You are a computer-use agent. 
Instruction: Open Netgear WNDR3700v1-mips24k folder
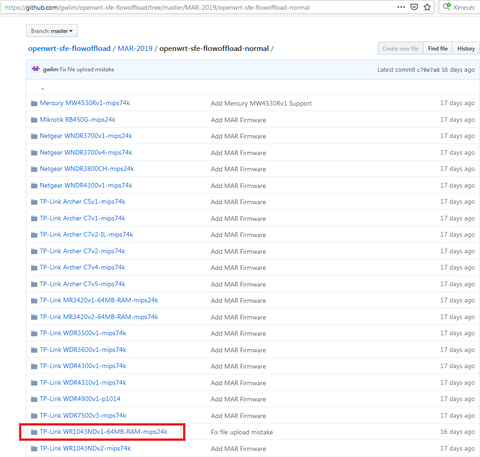86,136
